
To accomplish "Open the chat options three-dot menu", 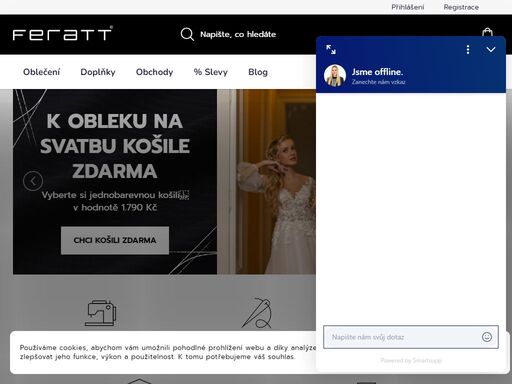I will (x=468, y=50).
